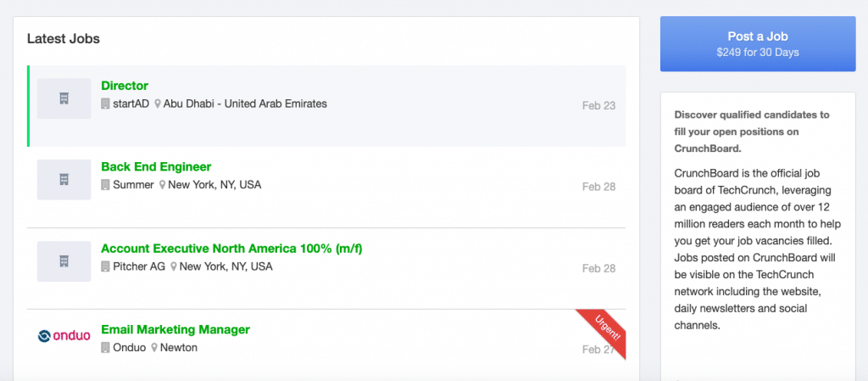Click the Onduo company logo
This screenshot has width=868, height=381.
tap(64, 335)
